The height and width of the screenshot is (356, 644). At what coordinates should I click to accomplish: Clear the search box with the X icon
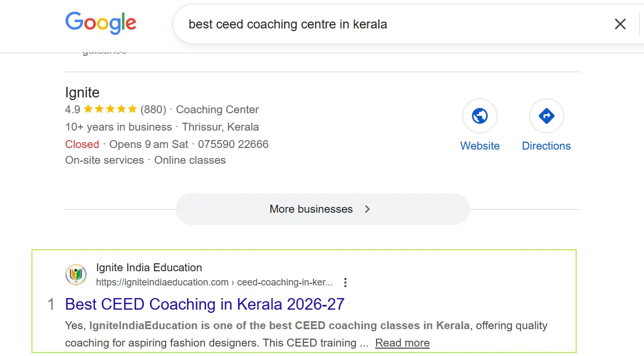[620, 24]
